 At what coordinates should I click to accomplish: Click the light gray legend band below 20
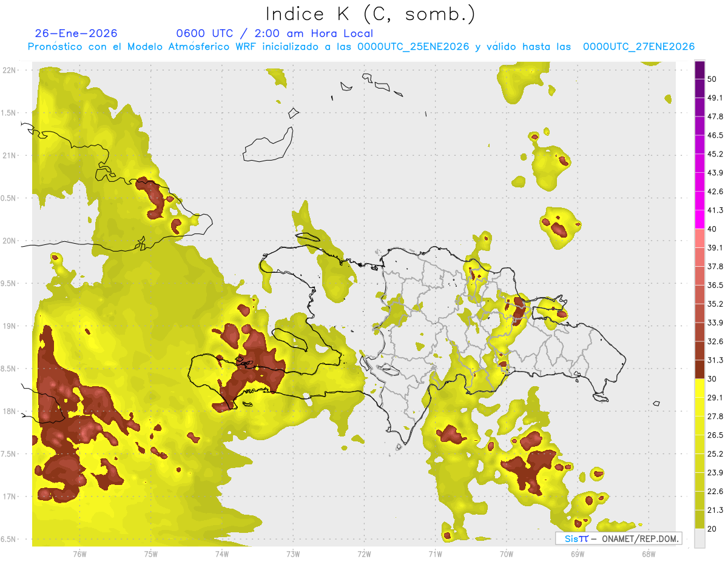pyautogui.click(x=699, y=538)
